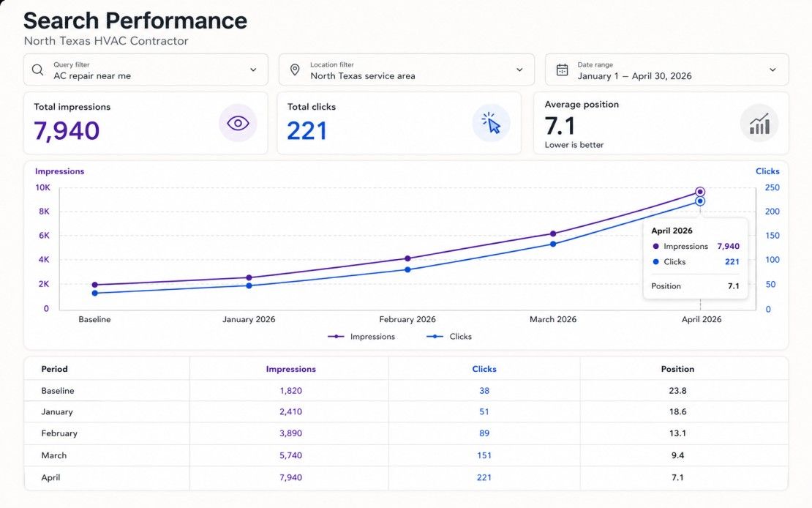Image resolution: width=812 pixels, height=508 pixels.
Task: Click the Search Performance heading
Action: point(135,20)
